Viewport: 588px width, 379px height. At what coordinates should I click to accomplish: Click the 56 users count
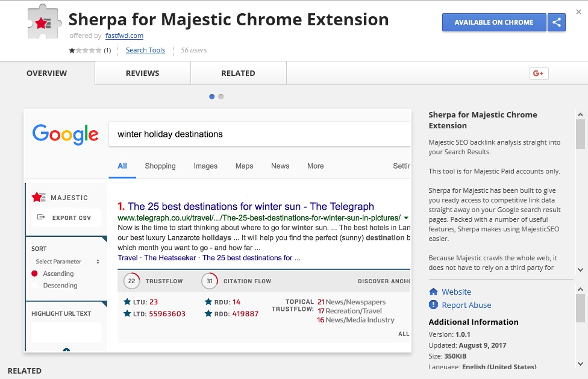coord(193,50)
